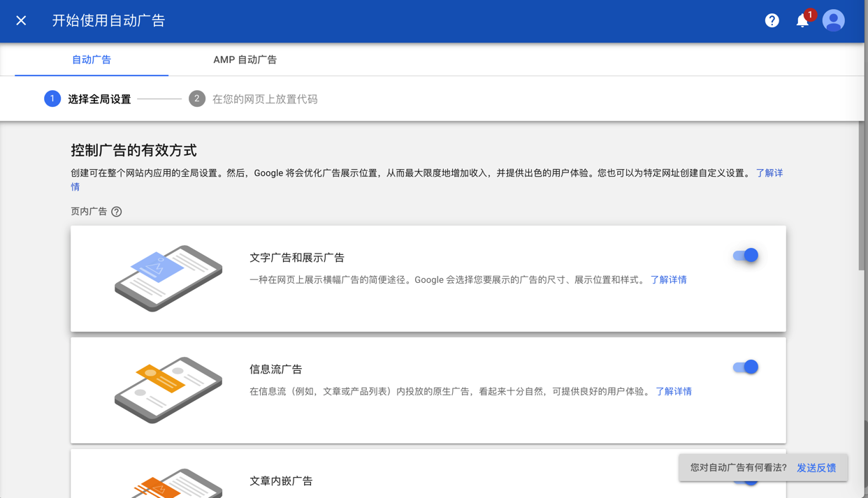Image resolution: width=868 pixels, height=498 pixels.
Task: Click the 文章内嵌广告 title
Action: 281,481
